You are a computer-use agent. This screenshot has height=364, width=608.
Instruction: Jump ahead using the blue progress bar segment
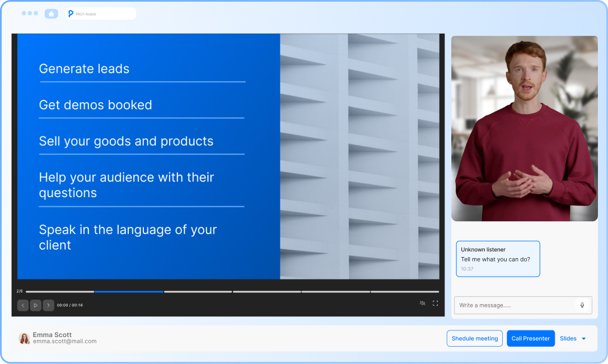129,291
